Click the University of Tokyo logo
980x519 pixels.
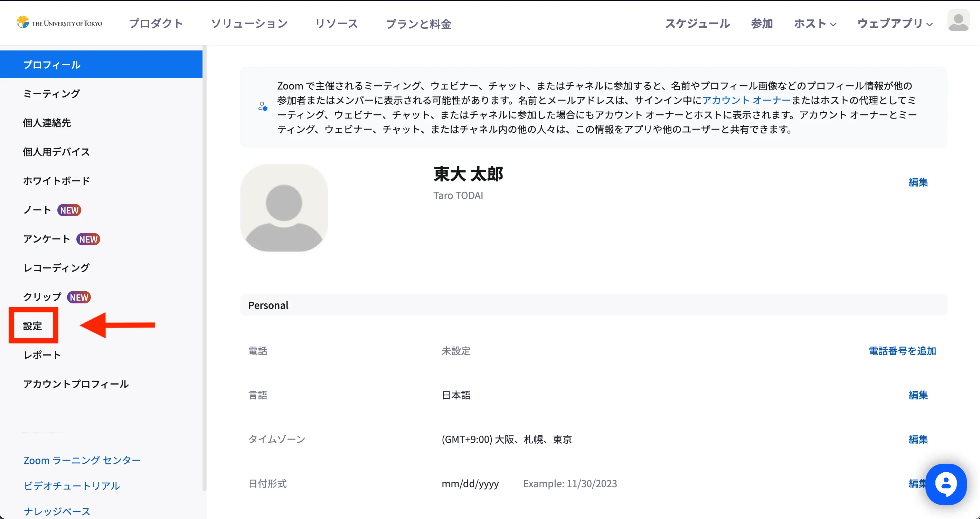coord(59,23)
